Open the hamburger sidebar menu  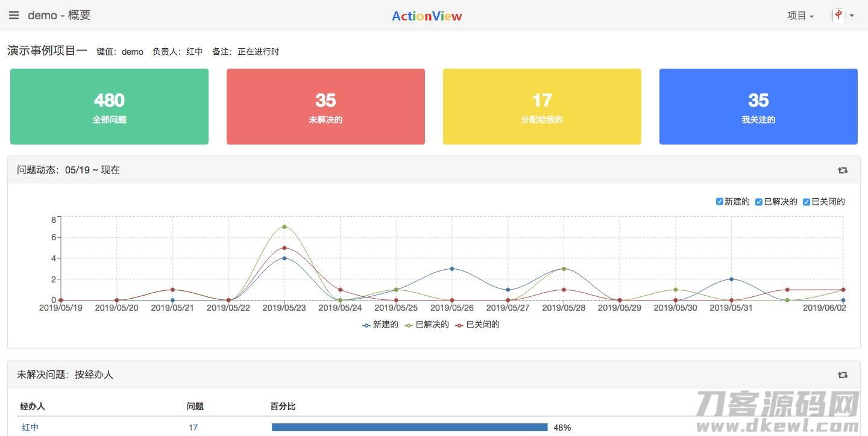coord(14,15)
